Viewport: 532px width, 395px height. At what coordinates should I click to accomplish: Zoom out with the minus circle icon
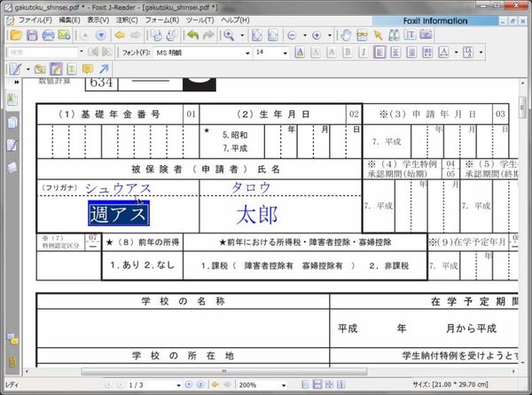[x=292, y=36]
